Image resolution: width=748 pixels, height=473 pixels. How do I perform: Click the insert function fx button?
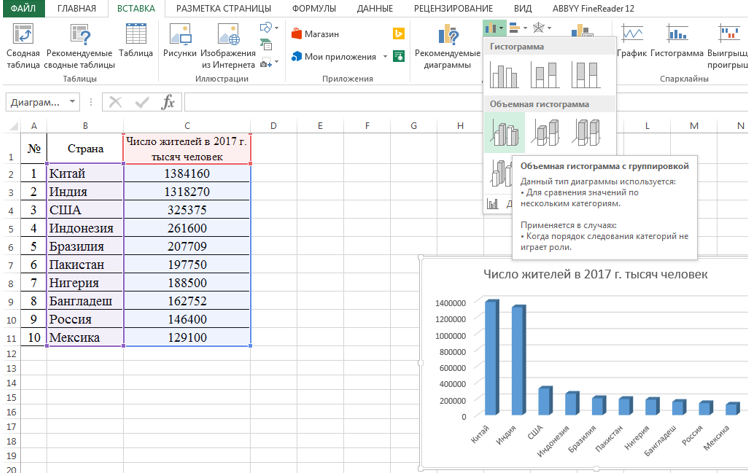tap(168, 102)
